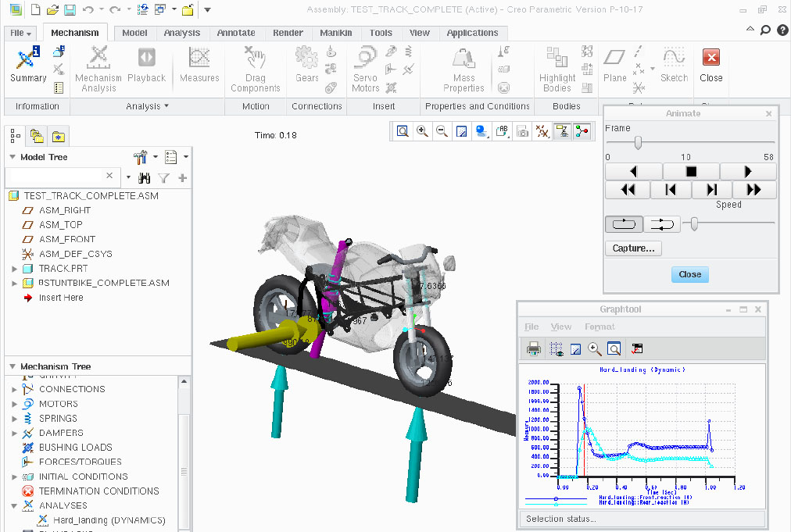Screen dimensions: 791x532
Task: Switch to Folder Browser navigator icon tab
Action: pos(37,136)
